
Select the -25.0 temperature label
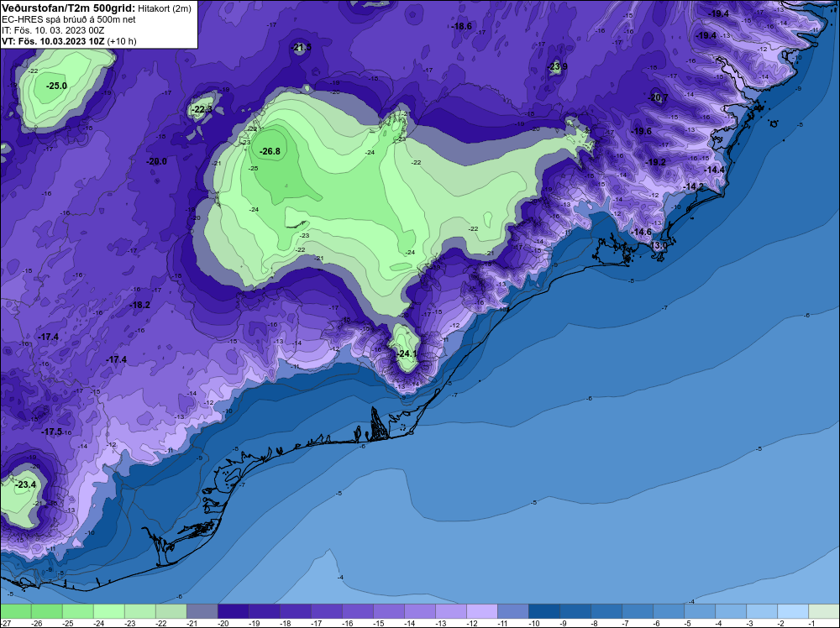pyautogui.click(x=56, y=86)
